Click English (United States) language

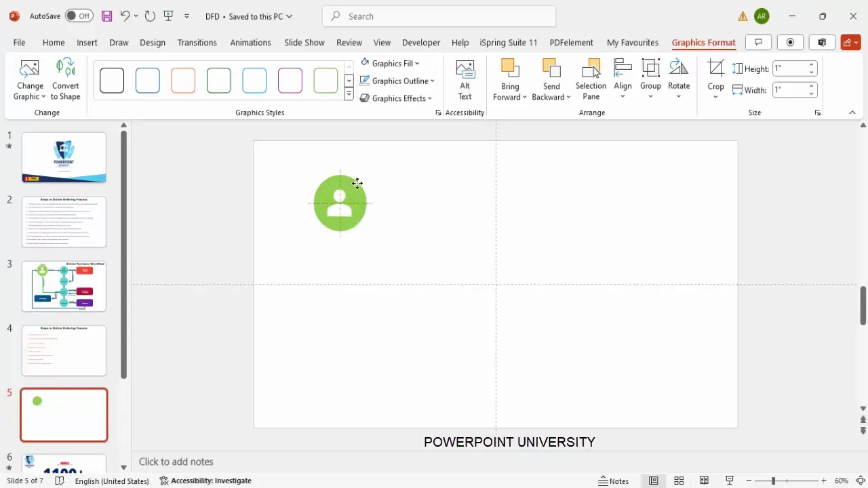click(112, 481)
